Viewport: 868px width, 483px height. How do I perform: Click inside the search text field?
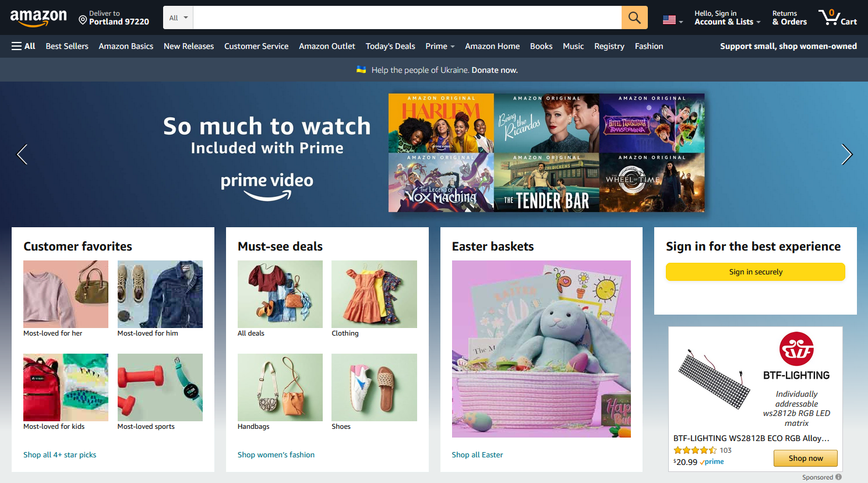pyautogui.click(x=407, y=17)
